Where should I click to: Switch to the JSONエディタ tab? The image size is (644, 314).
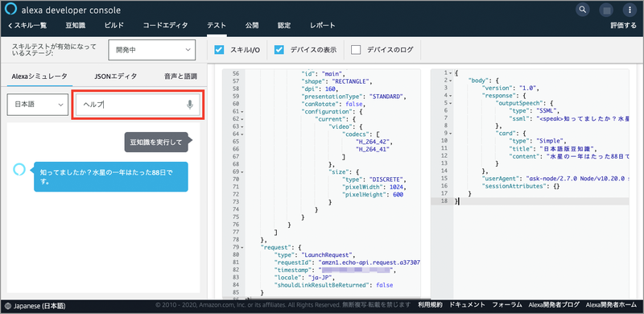tap(115, 76)
